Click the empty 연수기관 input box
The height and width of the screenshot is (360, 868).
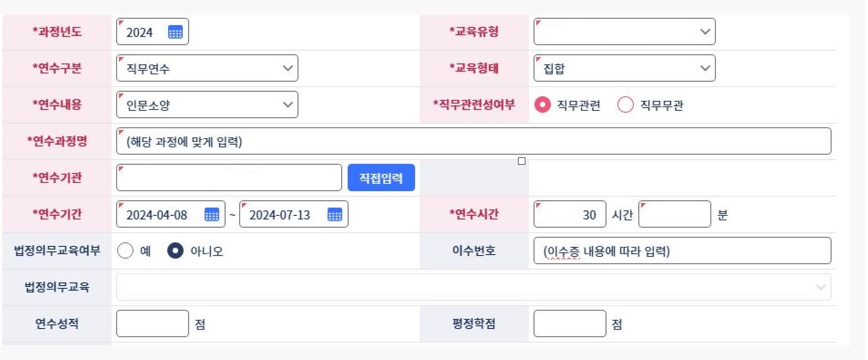[x=228, y=177]
